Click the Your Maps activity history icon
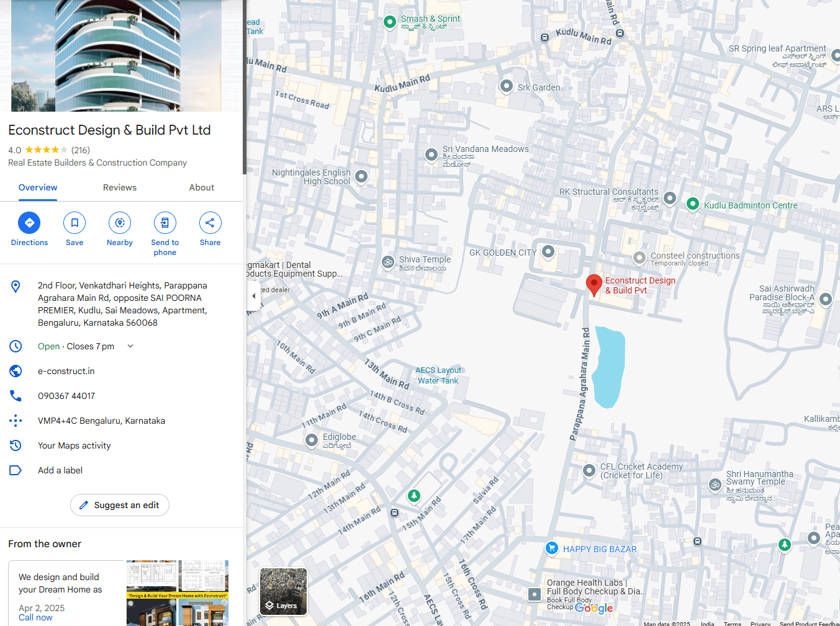 click(16, 445)
